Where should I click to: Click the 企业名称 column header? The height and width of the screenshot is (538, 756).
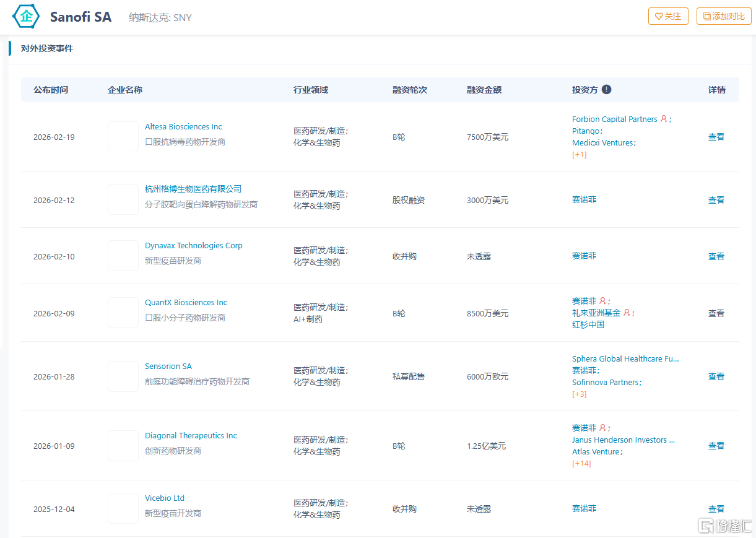[125, 90]
